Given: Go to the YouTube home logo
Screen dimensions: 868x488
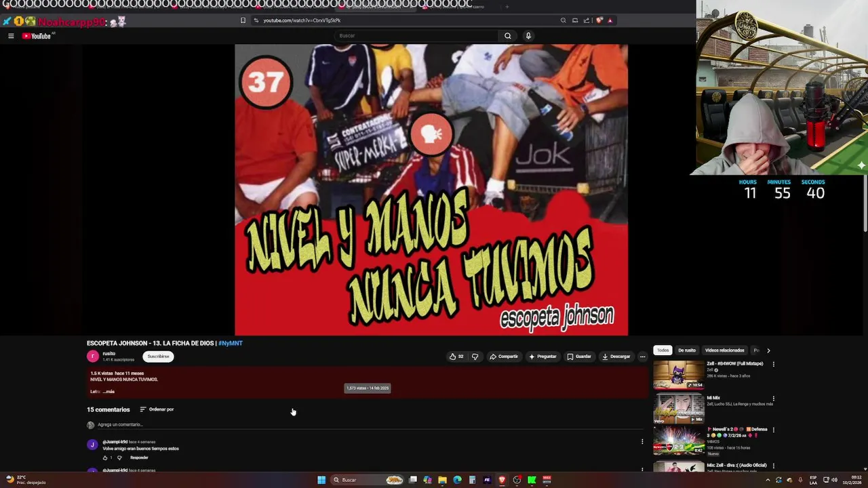Looking at the screenshot, I should [x=37, y=36].
